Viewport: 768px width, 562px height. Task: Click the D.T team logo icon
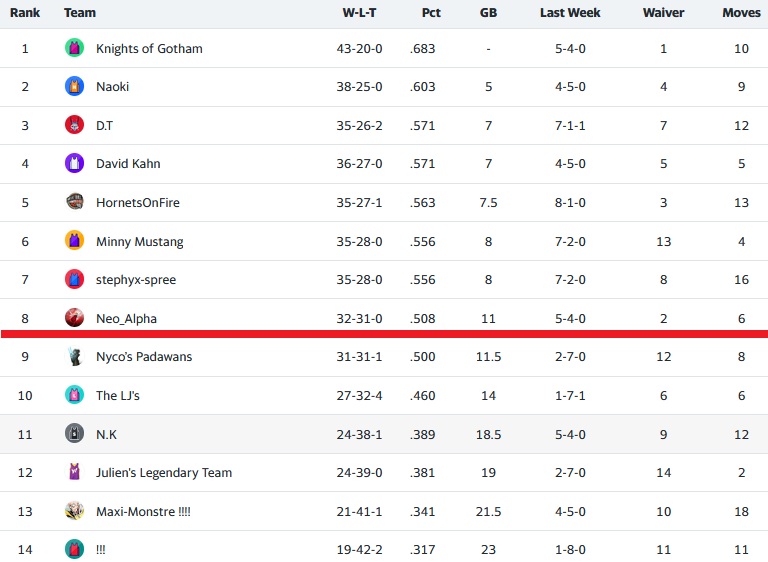(74, 125)
